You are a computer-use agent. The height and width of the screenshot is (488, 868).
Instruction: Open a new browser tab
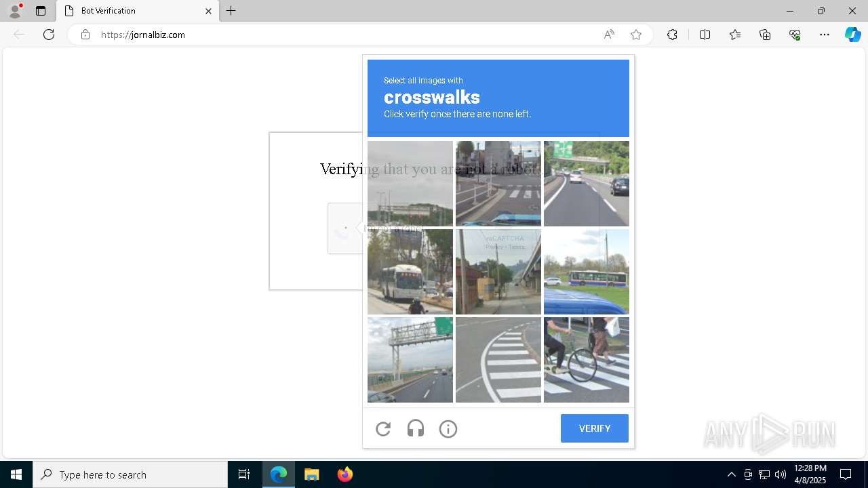coord(231,11)
